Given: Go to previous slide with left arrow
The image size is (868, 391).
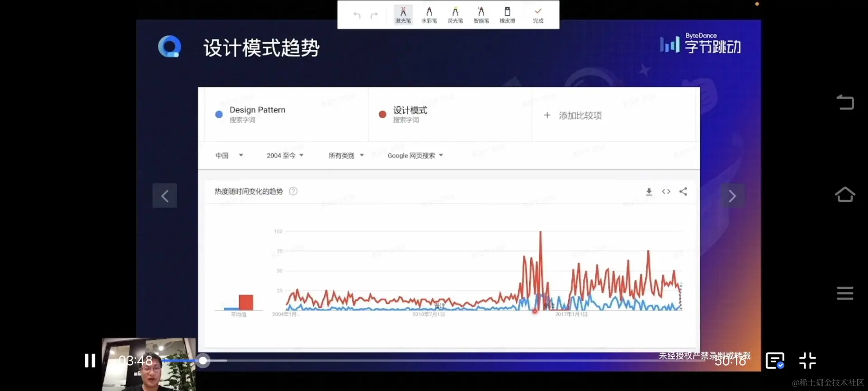Looking at the screenshot, I should 165,195.
